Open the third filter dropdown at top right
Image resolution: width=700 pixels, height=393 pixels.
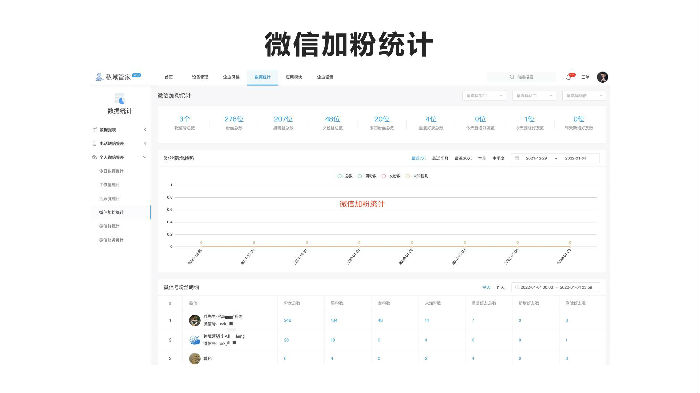[x=584, y=96]
